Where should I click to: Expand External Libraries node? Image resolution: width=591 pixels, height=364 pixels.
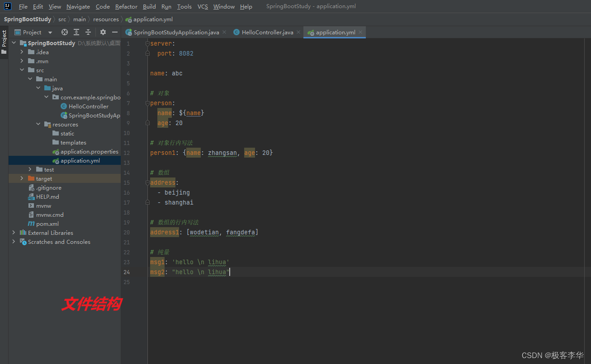point(14,233)
